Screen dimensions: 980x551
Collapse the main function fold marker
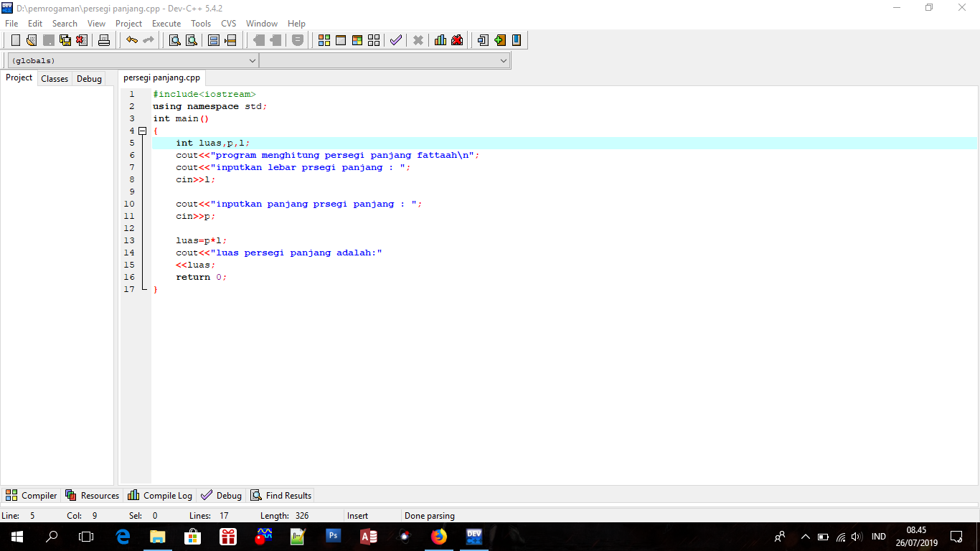pos(142,131)
